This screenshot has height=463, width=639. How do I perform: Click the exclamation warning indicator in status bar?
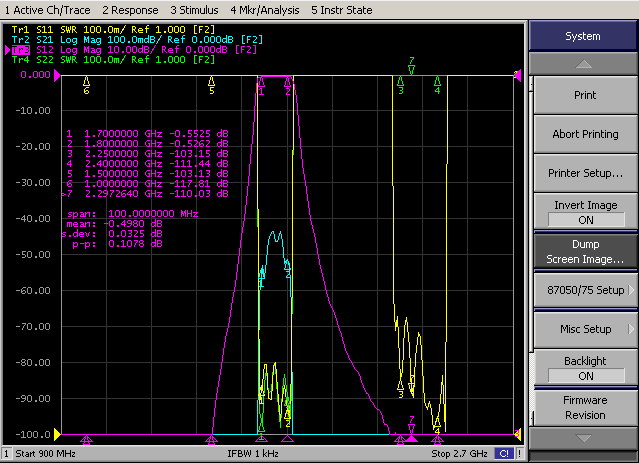(x=519, y=454)
